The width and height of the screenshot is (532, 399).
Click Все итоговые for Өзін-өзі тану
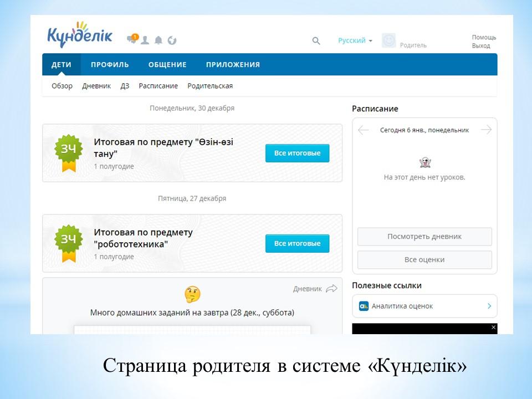[x=297, y=153]
